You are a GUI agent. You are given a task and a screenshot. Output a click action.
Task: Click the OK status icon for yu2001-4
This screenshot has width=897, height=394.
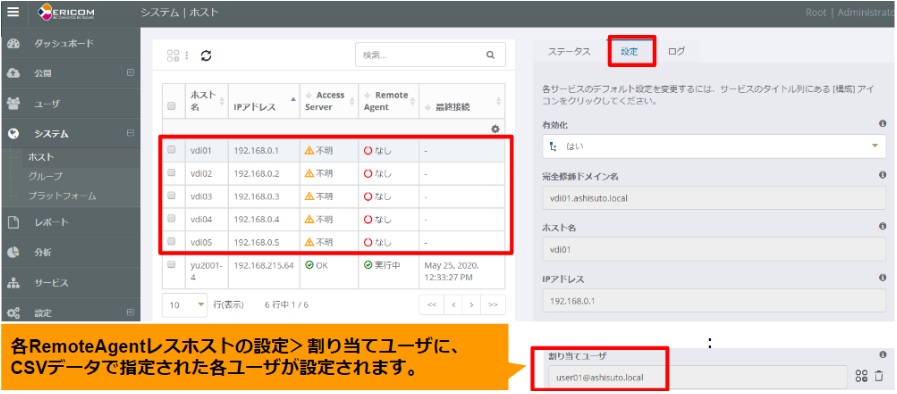click(309, 265)
